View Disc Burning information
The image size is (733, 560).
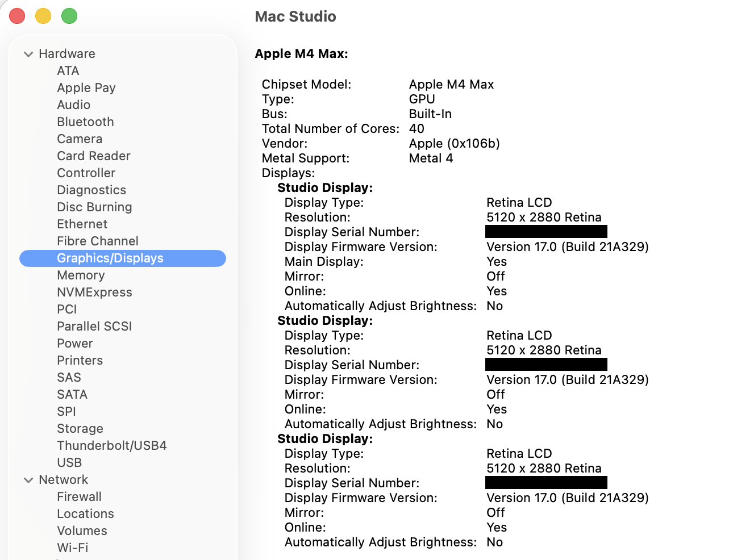(94, 207)
